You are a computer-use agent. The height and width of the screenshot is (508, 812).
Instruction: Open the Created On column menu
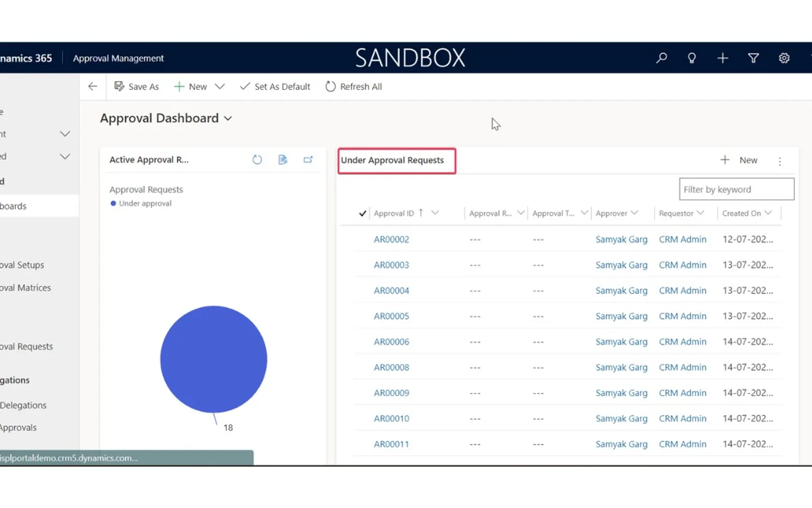(768, 213)
